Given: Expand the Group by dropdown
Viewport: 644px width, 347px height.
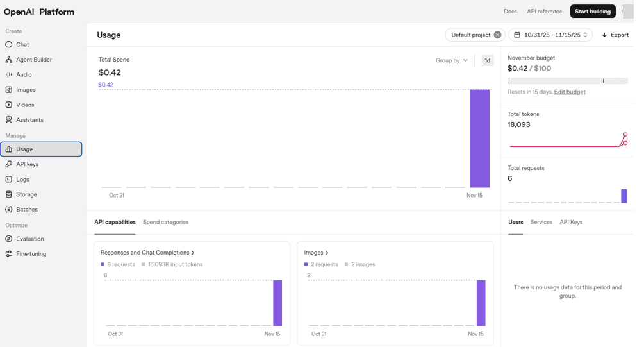Looking at the screenshot, I should [451, 60].
